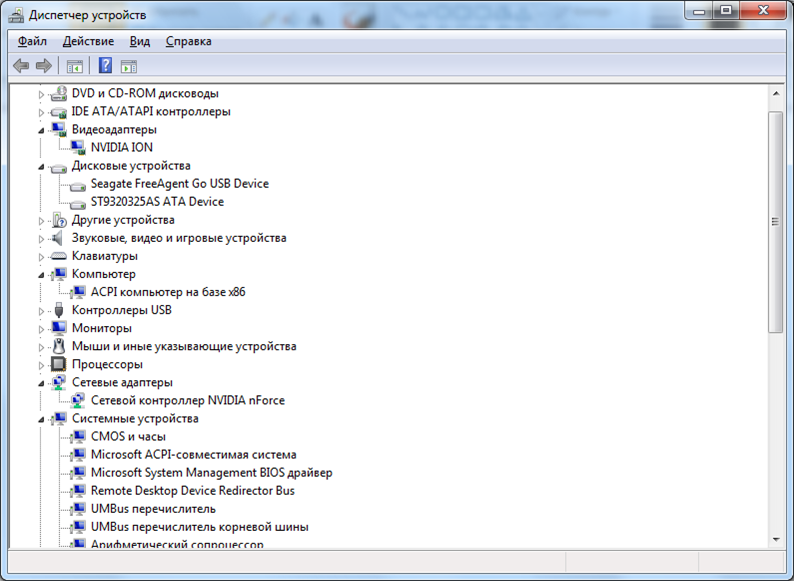
Task: Click the Видеоадаптеры category icon
Action: click(x=59, y=130)
